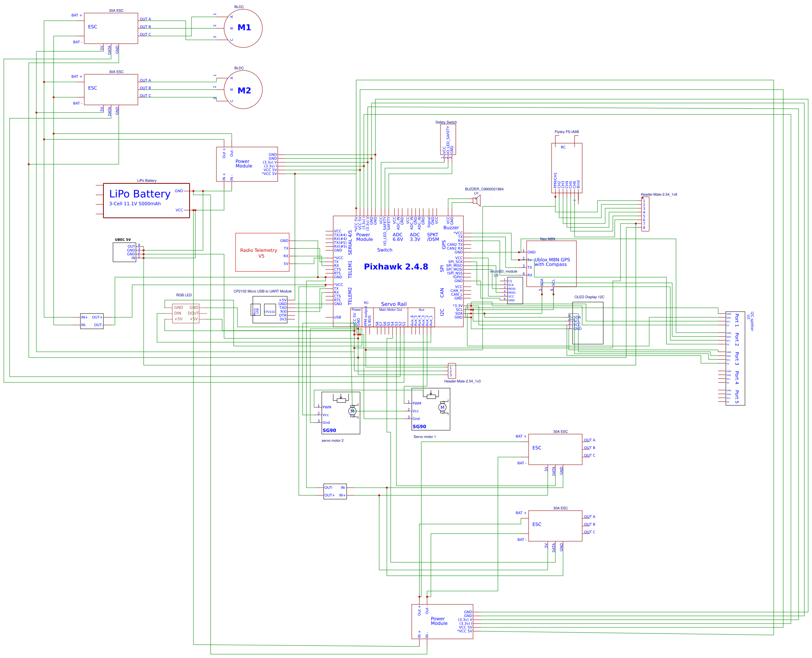Click the M1 BLDC motor symbol
812x658 pixels.
click(x=243, y=28)
